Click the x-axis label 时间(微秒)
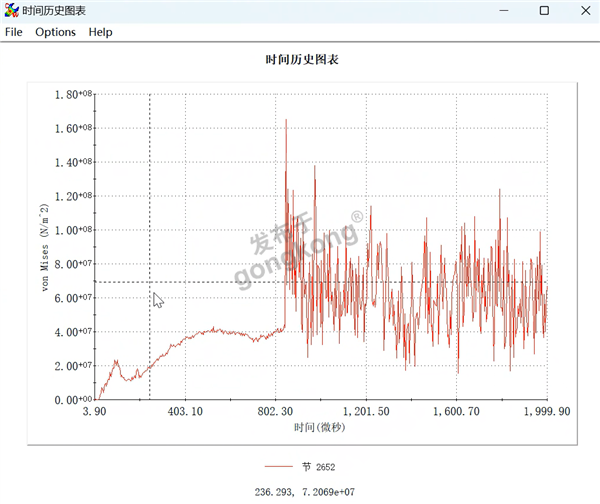This screenshot has height=504, width=600. click(320, 427)
